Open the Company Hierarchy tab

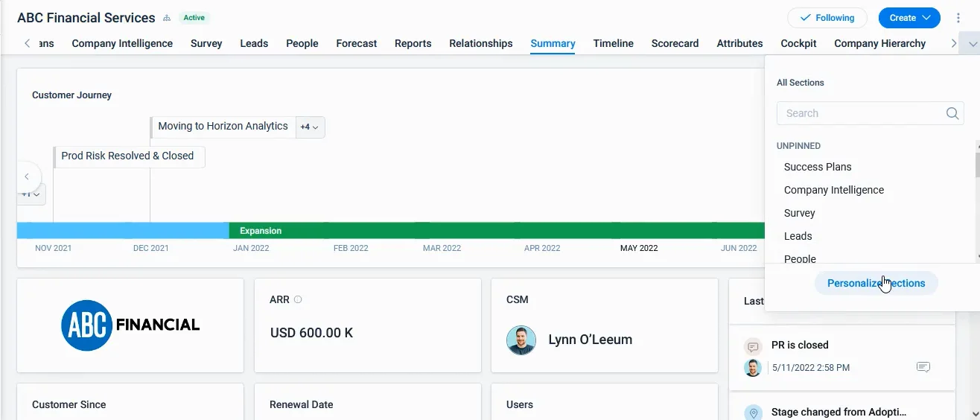pos(880,43)
